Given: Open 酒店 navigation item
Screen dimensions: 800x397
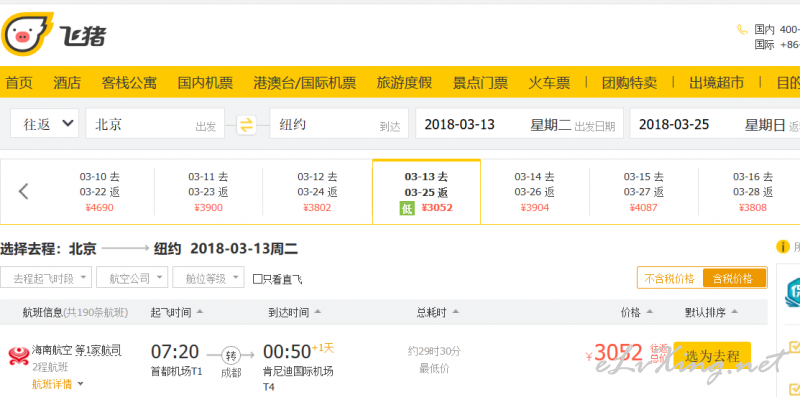Looking at the screenshot, I should point(67,83).
